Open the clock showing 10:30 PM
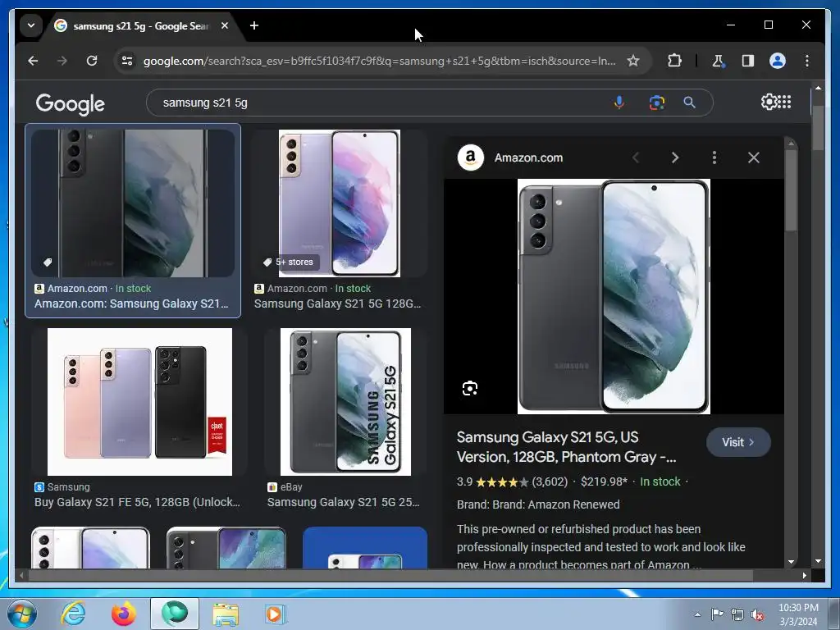The height and width of the screenshot is (630, 840). pos(798,614)
